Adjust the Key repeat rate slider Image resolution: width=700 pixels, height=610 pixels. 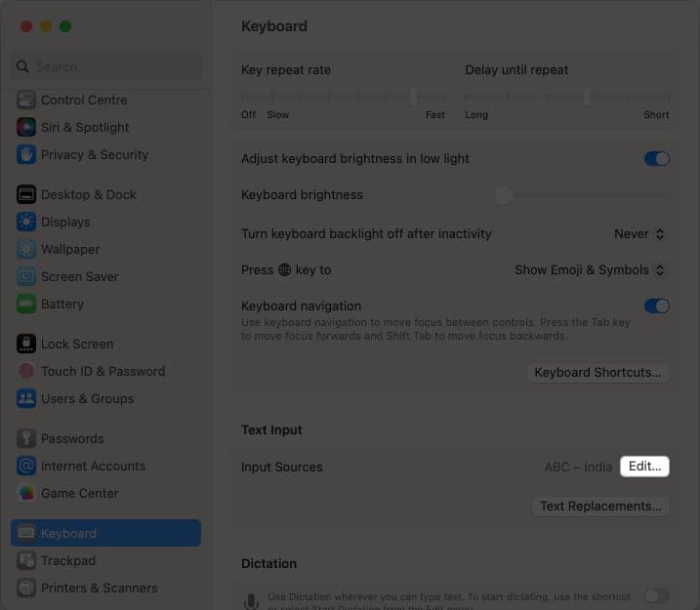coord(413,97)
